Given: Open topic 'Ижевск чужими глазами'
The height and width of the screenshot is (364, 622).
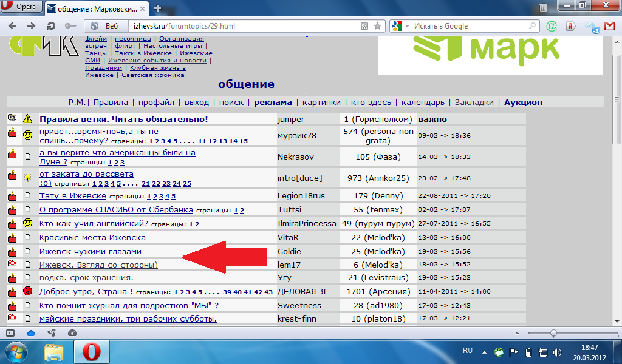Looking at the screenshot, I should [90, 251].
